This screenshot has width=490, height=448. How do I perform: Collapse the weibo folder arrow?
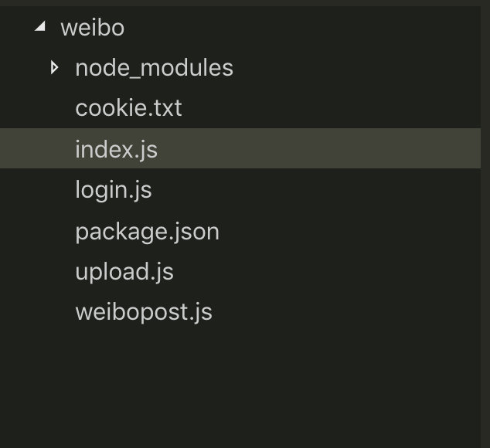coord(39,27)
